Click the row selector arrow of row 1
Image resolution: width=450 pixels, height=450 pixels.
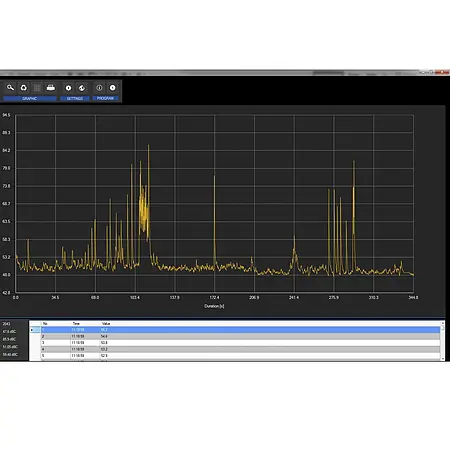click(x=35, y=330)
